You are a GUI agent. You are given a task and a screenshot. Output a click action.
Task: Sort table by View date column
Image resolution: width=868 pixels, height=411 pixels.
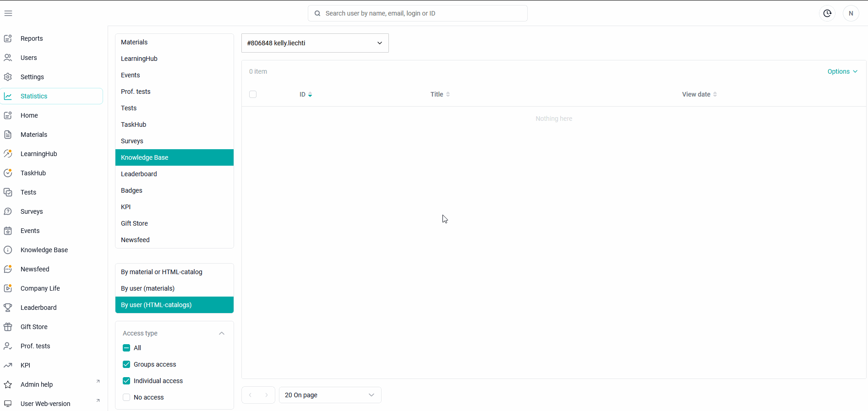click(699, 94)
